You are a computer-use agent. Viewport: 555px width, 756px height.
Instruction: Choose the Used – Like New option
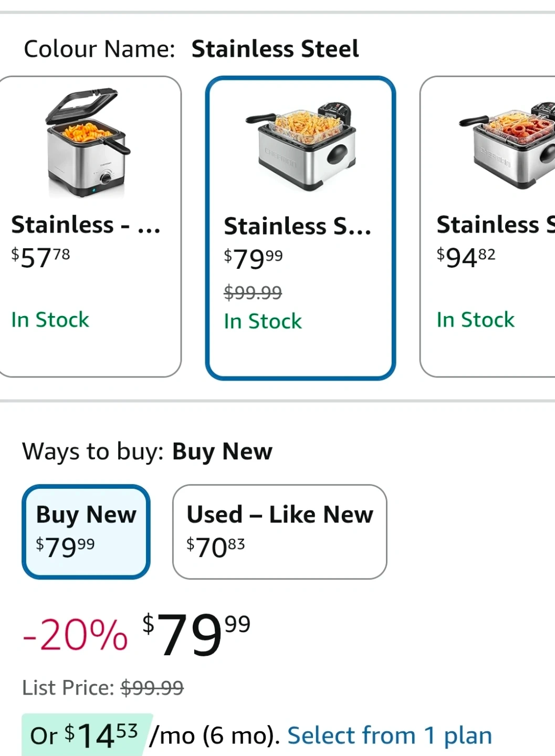(x=279, y=531)
